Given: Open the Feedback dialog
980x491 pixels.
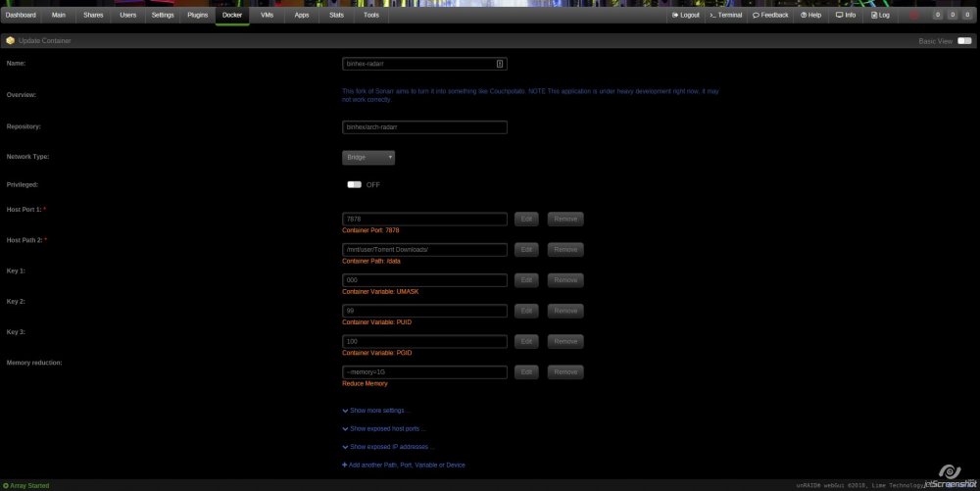Looking at the screenshot, I should (x=770, y=15).
